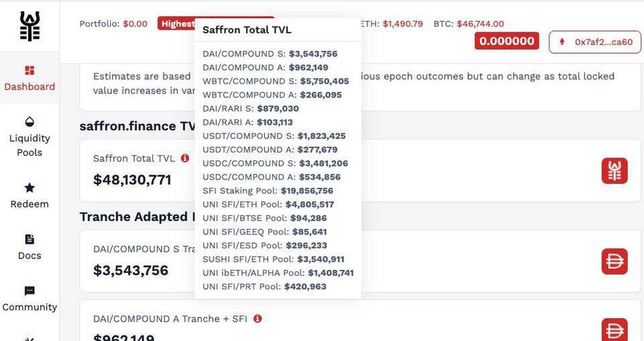The height and width of the screenshot is (341, 644).
Task: Click info icon beside Saffron Total TVL
Action: coord(185,158)
